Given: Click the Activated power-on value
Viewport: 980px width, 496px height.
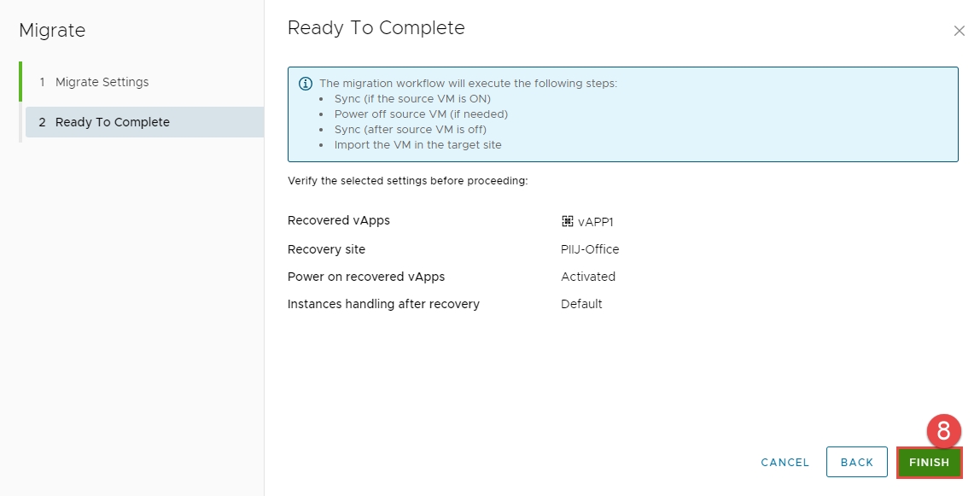Looking at the screenshot, I should click(588, 277).
